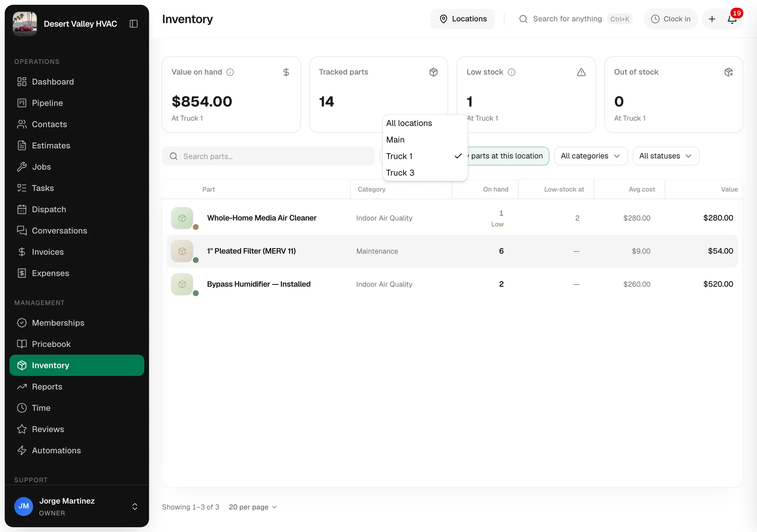Expand Jorge Martinez user menu
The width and height of the screenshot is (757, 532).
77,506
